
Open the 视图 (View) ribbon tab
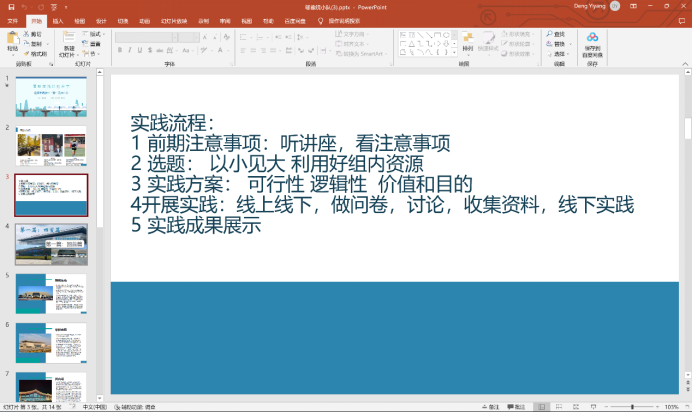pyautogui.click(x=247, y=21)
